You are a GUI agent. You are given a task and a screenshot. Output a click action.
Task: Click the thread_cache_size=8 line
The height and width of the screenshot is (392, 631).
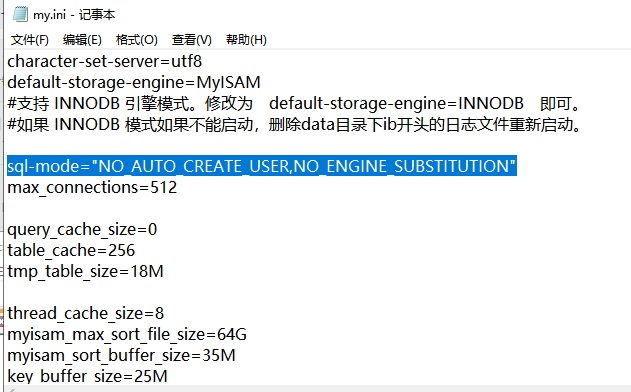pos(86,313)
